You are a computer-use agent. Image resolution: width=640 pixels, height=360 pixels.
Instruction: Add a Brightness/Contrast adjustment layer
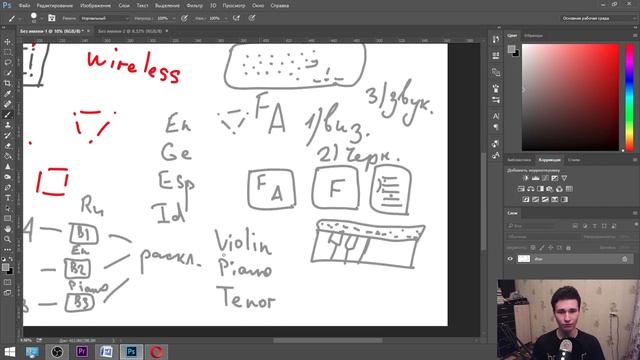(x=525, y=178)
